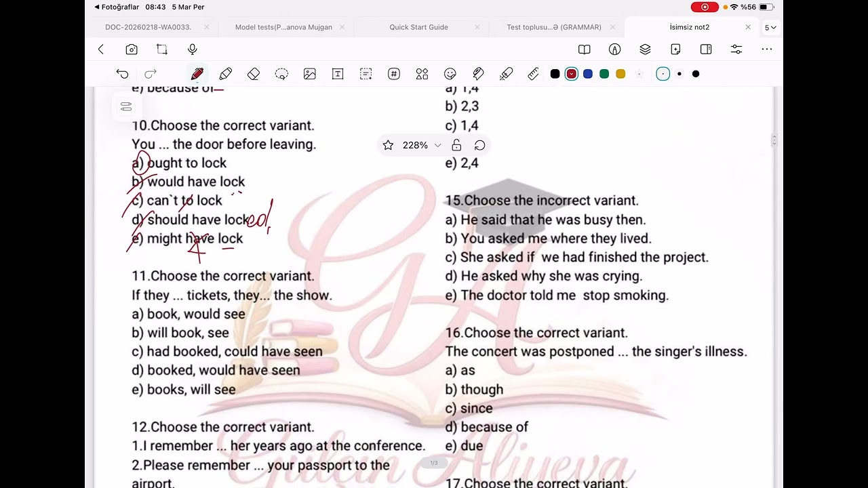The height and width of the screenshot is (488, 868).
Task: Close the Model tests tab
Action: 342,27
